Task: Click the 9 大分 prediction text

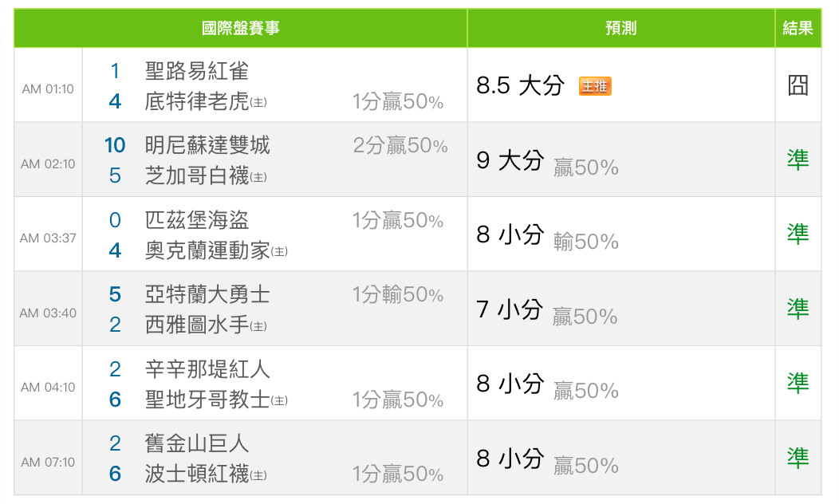Action: [510, 160]
